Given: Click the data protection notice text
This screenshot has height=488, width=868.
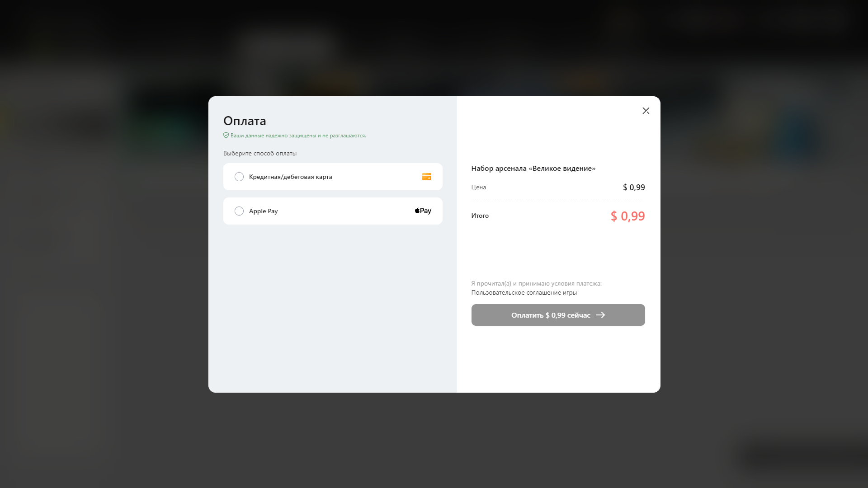Looking at the screenshot, I should (x=298, y=136).
